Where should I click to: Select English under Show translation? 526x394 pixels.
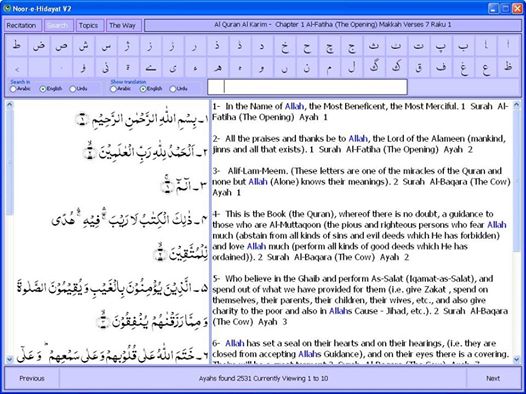pos(151,89)
